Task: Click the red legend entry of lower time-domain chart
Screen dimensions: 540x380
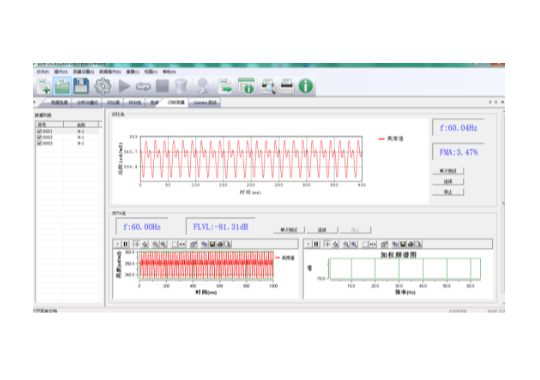Action: 285,258
